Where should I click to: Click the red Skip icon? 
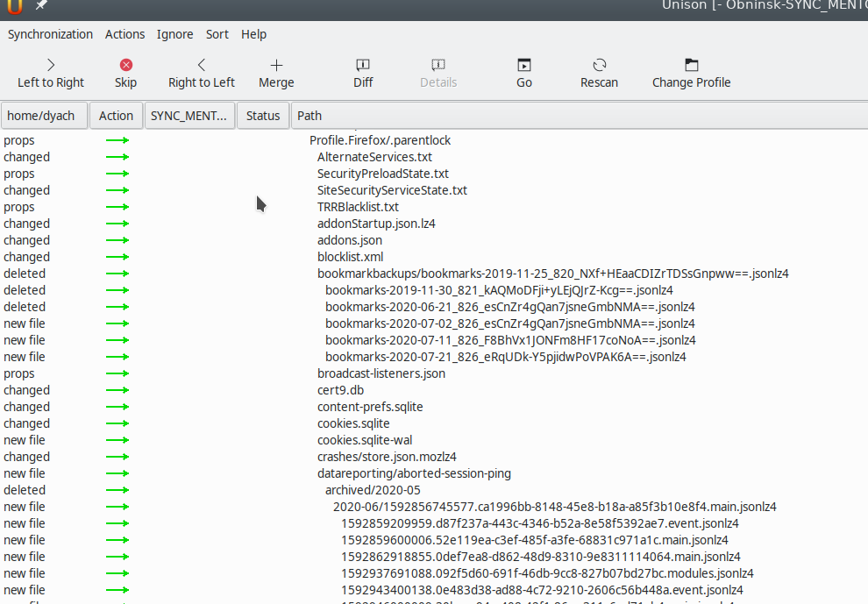tap(126, 65)
